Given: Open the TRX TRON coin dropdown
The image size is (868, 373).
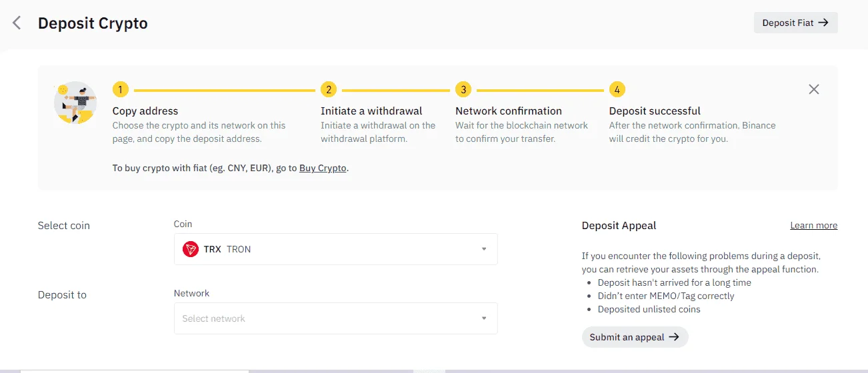Looking at the screenshot, I should (335, 249).
